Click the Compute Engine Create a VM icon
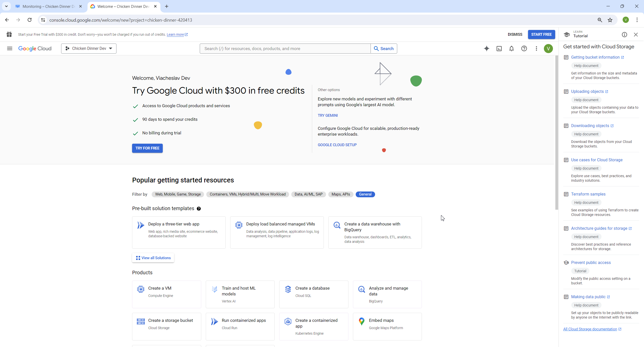Viewport: 644px width, 347px height. click(x=141, y=289)
